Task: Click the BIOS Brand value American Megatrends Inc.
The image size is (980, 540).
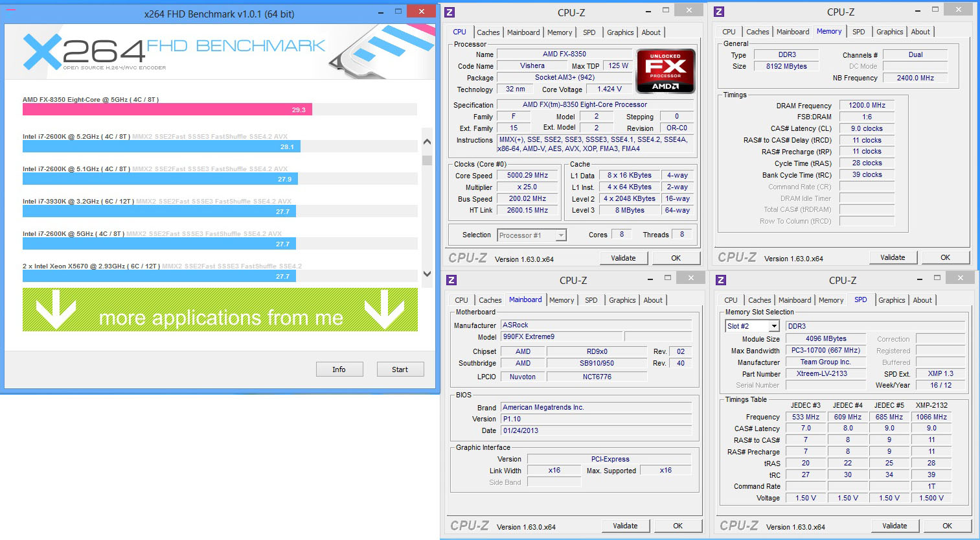Action: pyautogui.click(x=596, y=407)
